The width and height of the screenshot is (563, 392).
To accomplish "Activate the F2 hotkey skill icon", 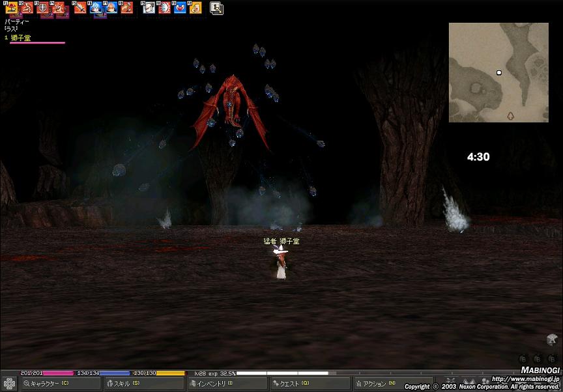I will coord(27,8).
